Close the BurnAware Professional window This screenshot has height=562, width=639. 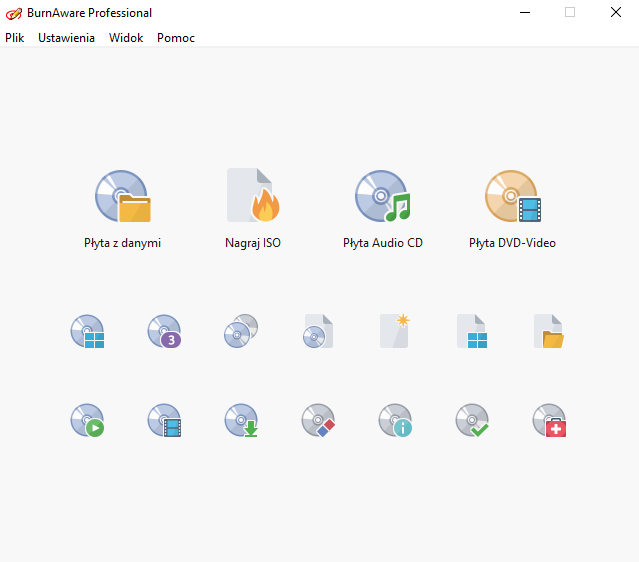pyautogui.click(x=616, y=13)
